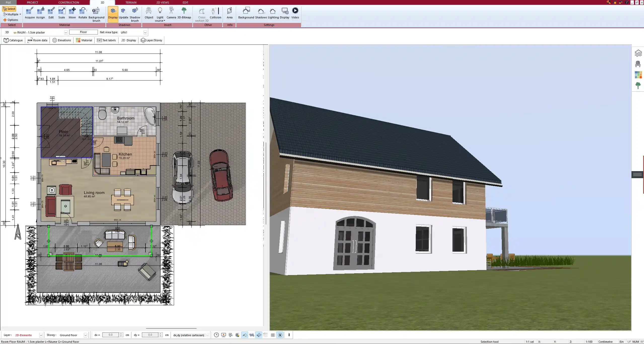Click the dx value input field
Screen dimensions: 644x344
click(111, 335)
